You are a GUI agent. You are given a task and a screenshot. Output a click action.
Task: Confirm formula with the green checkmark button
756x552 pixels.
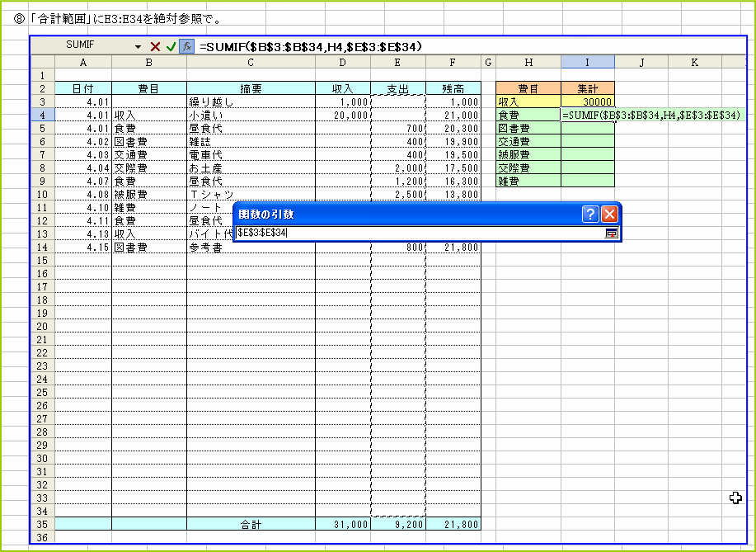(x=171, y=47)
